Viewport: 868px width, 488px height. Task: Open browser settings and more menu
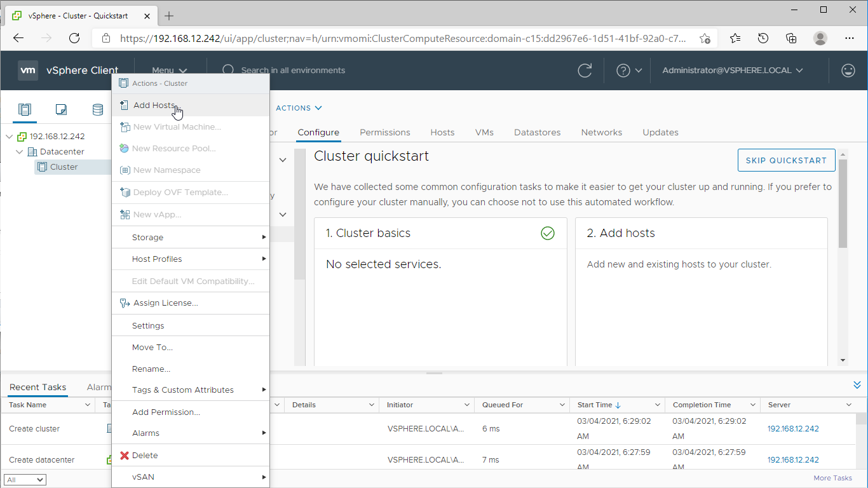(850, 38)
